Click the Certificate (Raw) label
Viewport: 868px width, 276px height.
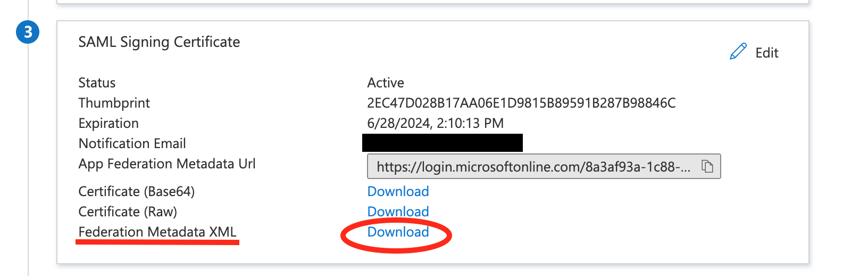(128, 212)
